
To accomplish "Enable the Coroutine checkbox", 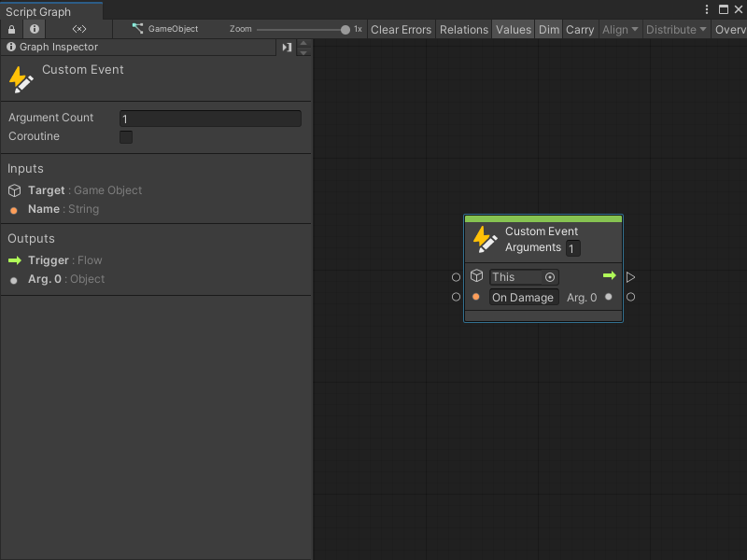I will (125, 137).
